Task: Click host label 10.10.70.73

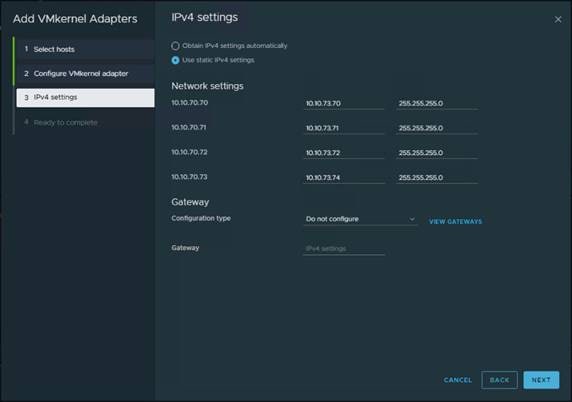Action: 189,177
